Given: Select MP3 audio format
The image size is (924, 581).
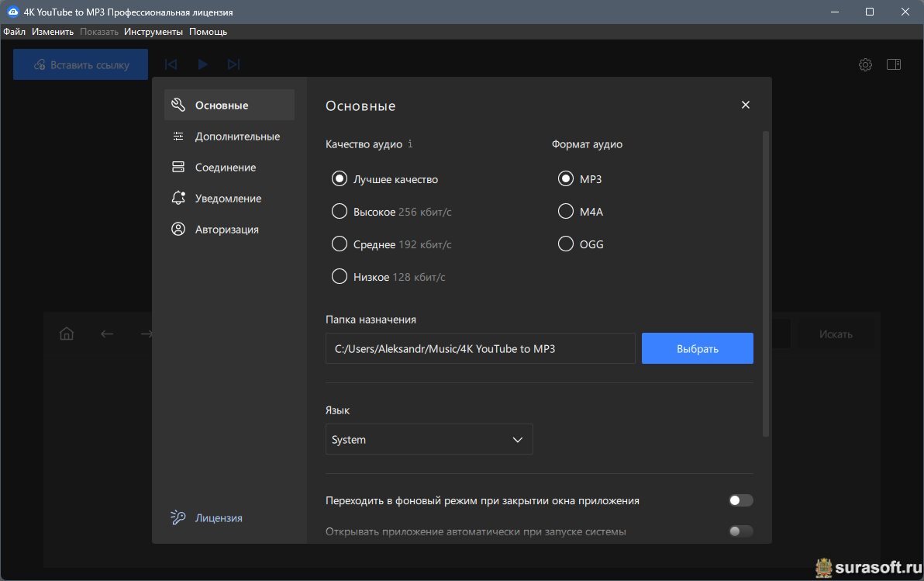Looking at the screenshot, I should pos(580,178).
